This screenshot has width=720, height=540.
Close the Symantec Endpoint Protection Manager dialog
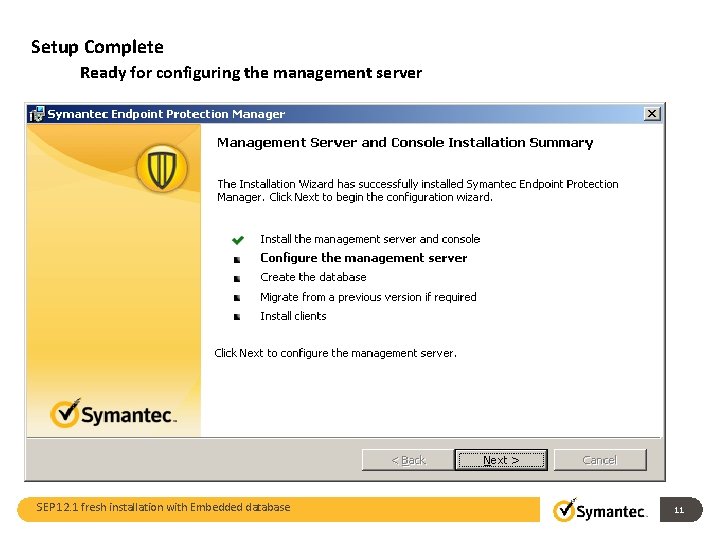(x=652, y=113)
